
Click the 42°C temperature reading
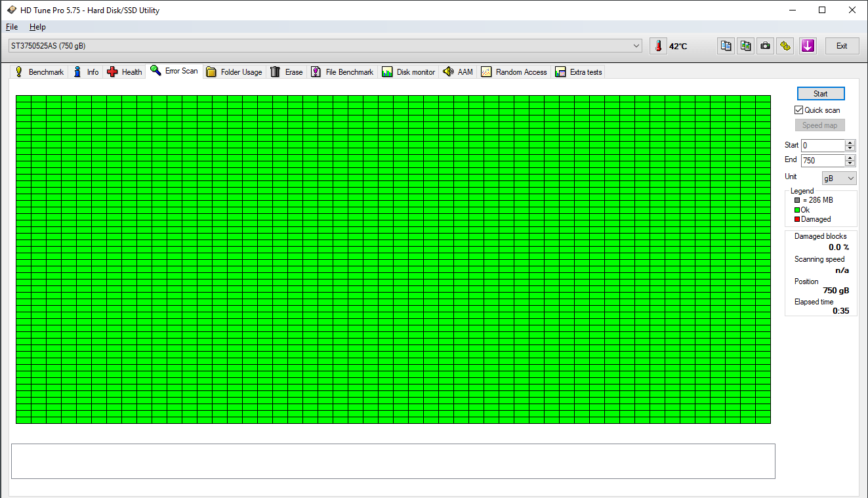678,47
